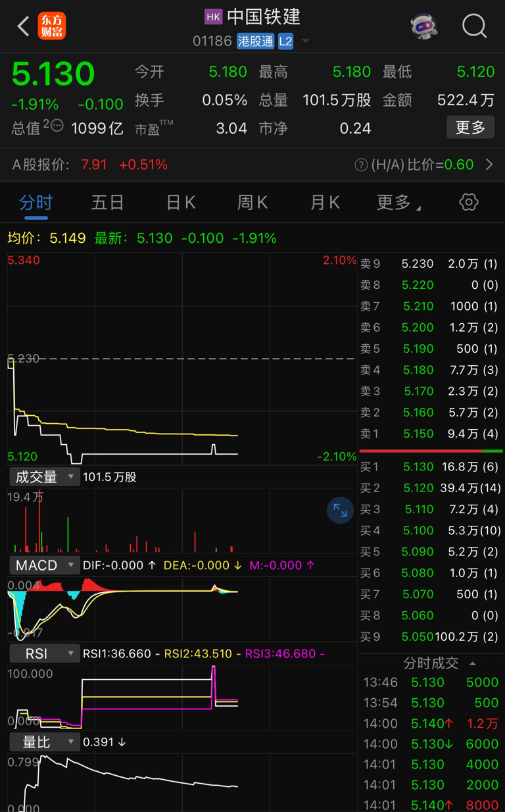Screen dimensions: 505x812
Task: Select the 卖7 order row 5.210
Action: 431,306
